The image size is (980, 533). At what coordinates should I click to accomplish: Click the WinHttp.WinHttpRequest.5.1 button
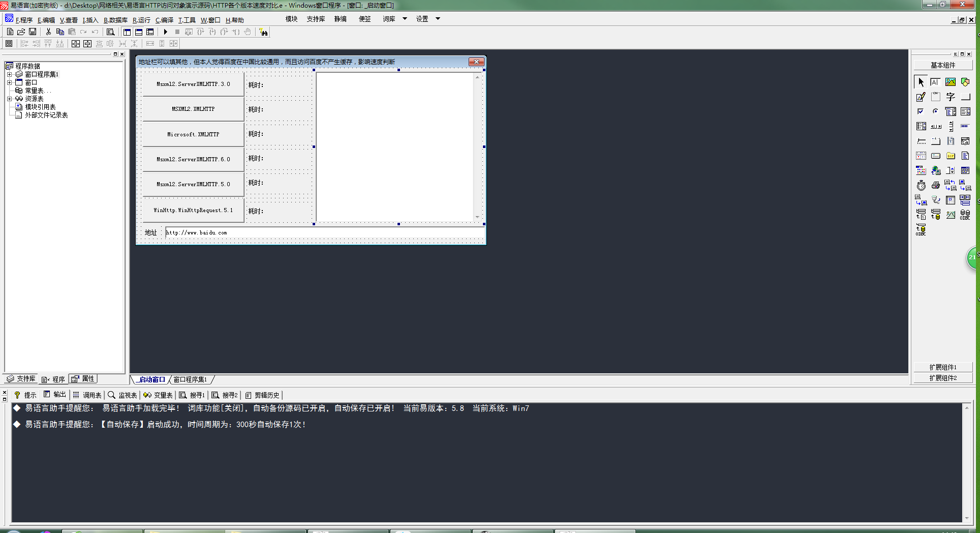193,210
